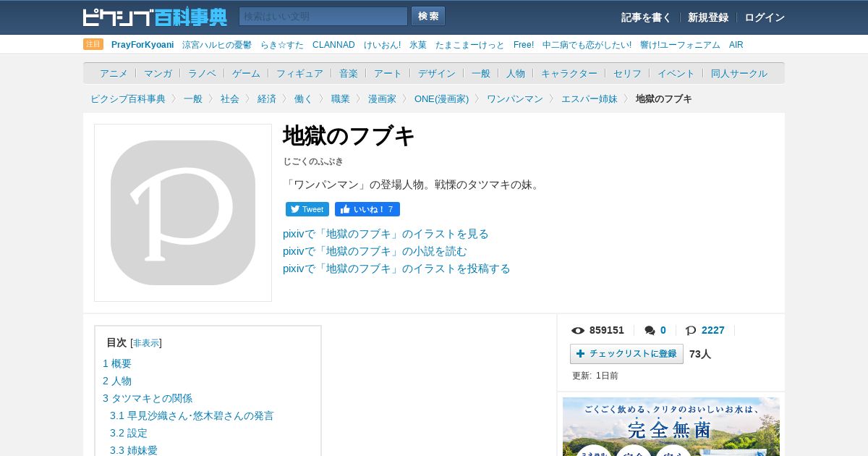The image size is (868, 456).
Task: Go to 一般 in the breadcrumb trail
Action: (x=193, y=98)
